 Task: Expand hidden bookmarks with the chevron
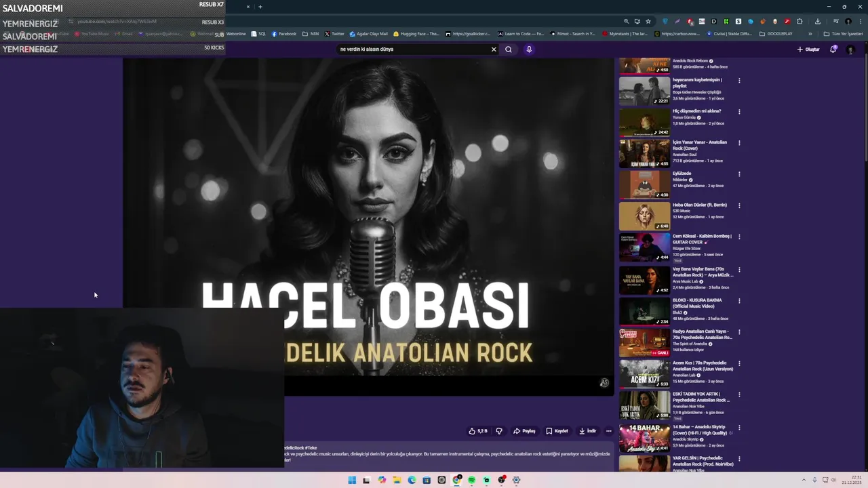[x=810, y=34]
